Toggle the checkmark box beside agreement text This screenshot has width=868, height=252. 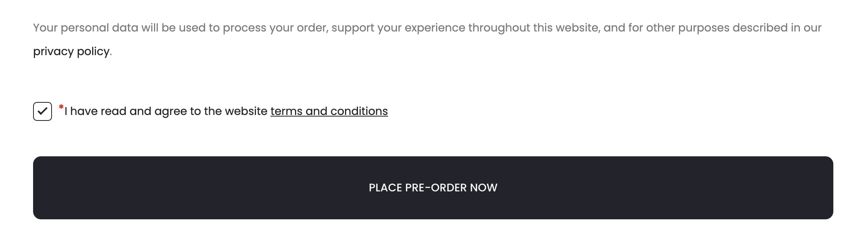point(43,111)
